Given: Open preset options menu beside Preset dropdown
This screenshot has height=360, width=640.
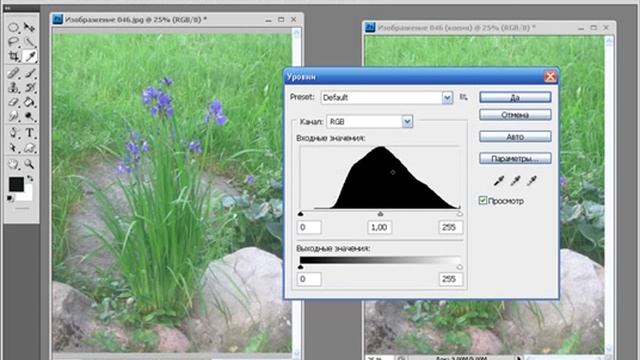Looking at the screenshot, I should coord(463,97).
